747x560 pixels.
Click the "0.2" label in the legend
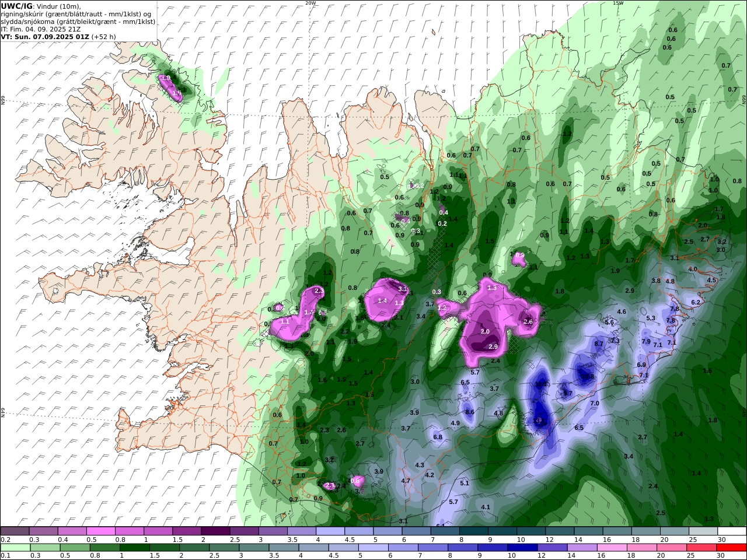point(5,540)
